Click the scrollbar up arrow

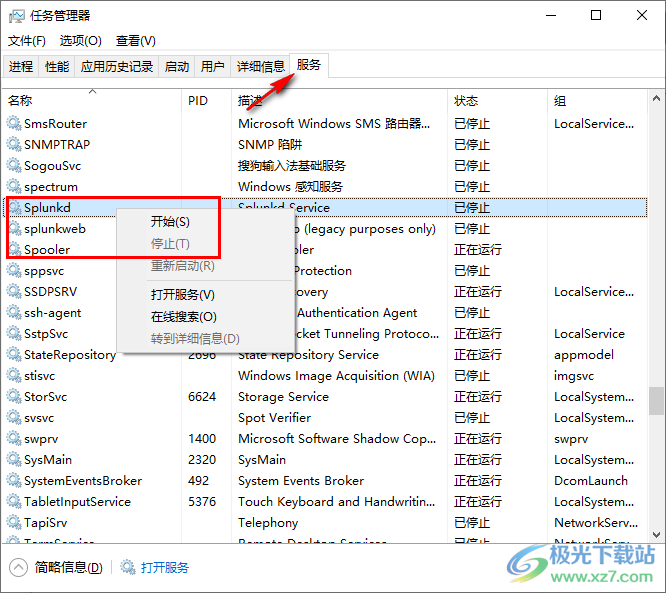(656, 98)
